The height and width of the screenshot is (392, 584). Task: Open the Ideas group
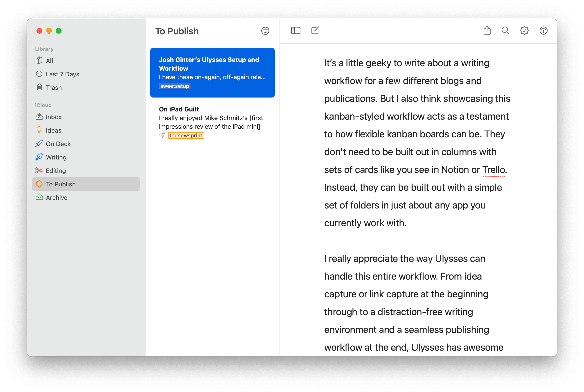pos(86,130)
